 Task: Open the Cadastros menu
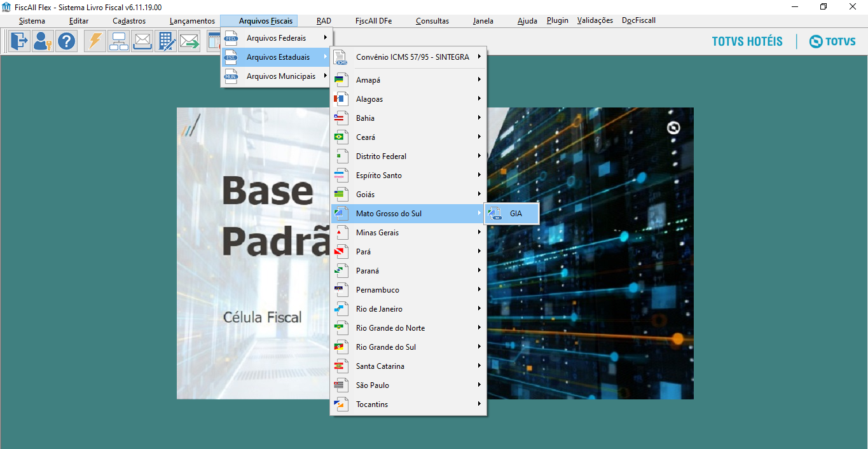pyautogui.click(x=129, y=21)
